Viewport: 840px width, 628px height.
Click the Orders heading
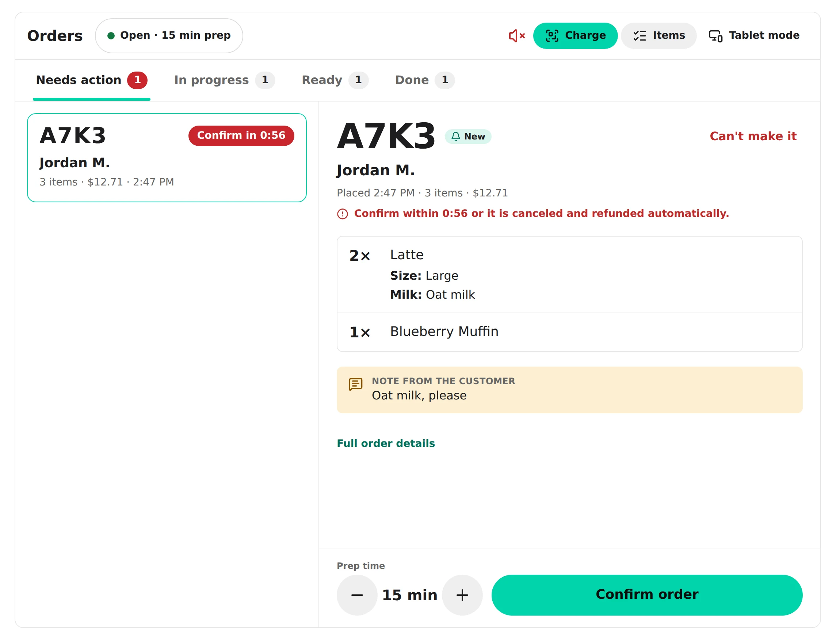(55, 36)
